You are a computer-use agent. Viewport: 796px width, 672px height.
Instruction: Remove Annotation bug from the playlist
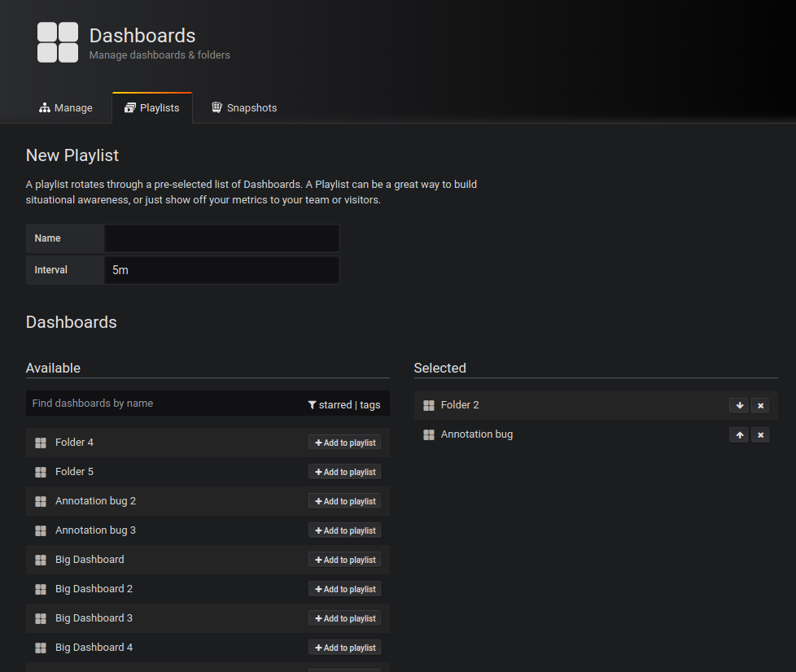coord(760,434)
